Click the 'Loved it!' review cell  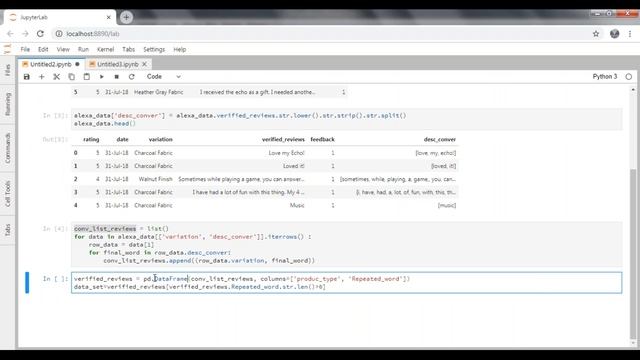click(293, 166)
